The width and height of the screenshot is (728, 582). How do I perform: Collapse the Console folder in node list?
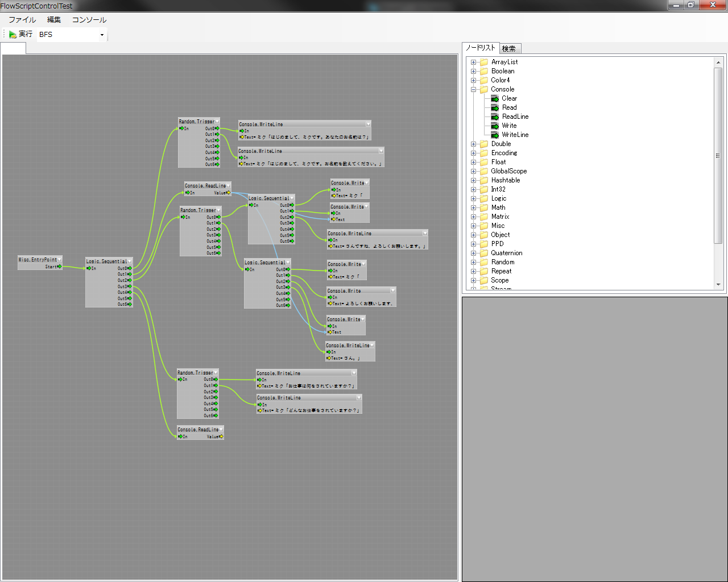[473, 89]
